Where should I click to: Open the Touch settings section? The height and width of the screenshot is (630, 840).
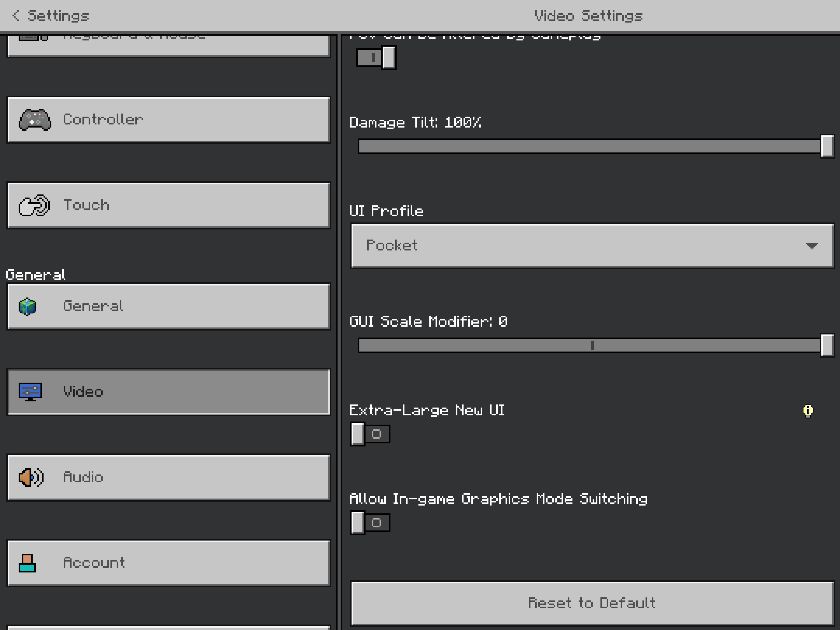[168, 205]
